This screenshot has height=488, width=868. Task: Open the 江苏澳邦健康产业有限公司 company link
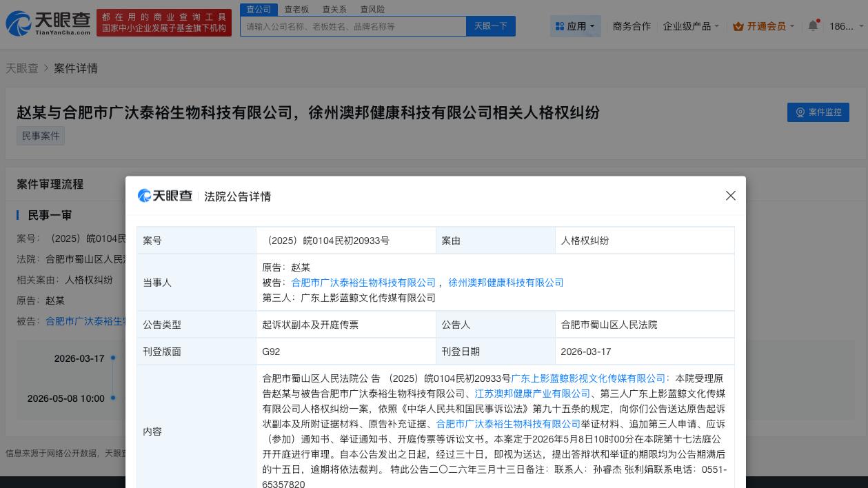(x=532, y=394)
